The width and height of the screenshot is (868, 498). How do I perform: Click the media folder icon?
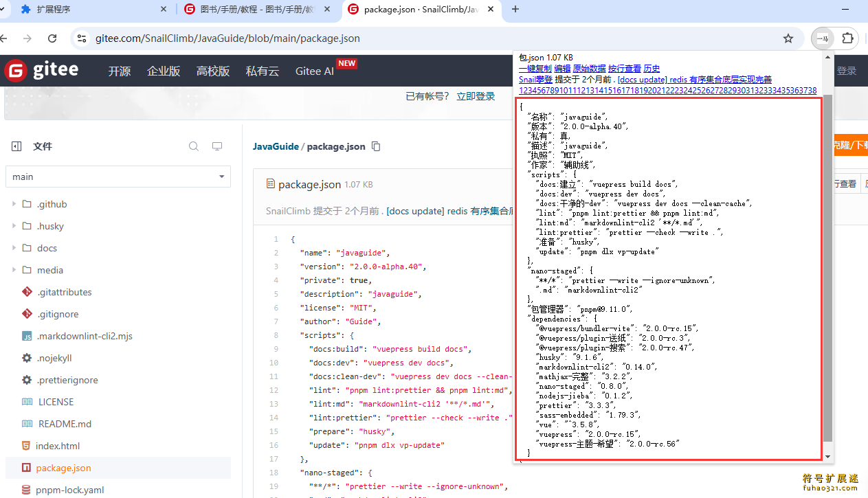[x=27, y=270]
